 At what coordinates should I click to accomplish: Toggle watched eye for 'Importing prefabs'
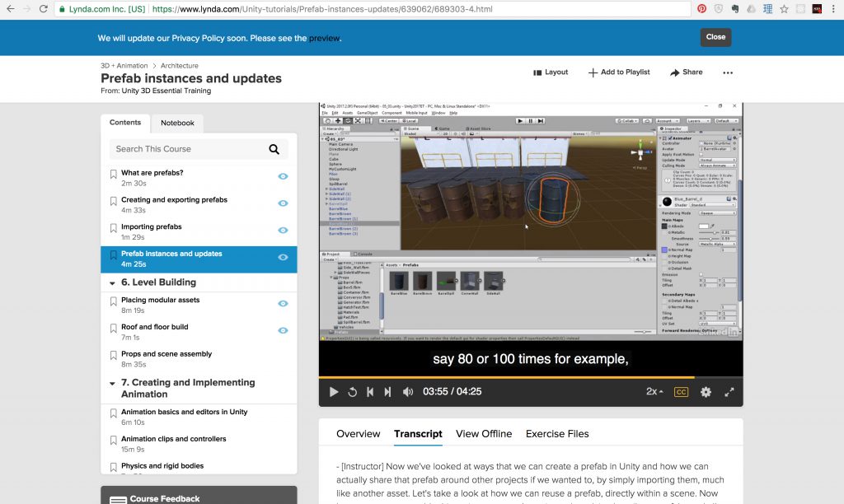tap(283, 231)
